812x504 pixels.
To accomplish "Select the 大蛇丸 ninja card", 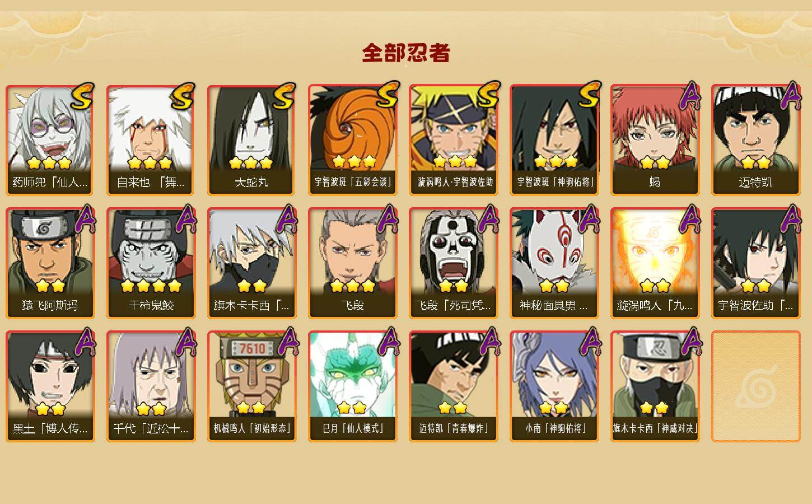I will 252,140.
